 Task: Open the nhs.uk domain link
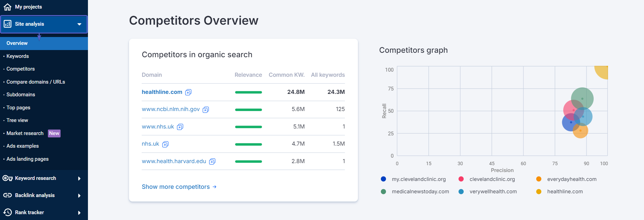coord(150,144)
